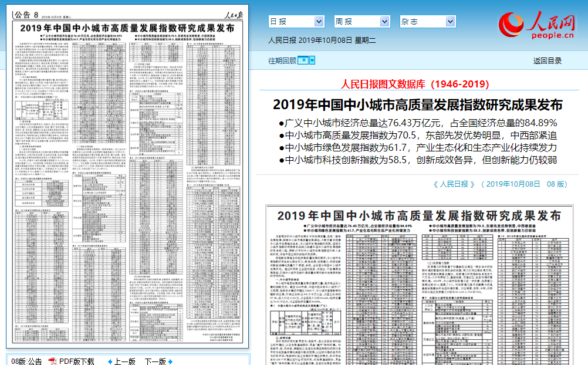Click the subtitle line about 高质量发展指数为70.5
This screenshot has height=365, width=588.
click(x=418, y=135)
